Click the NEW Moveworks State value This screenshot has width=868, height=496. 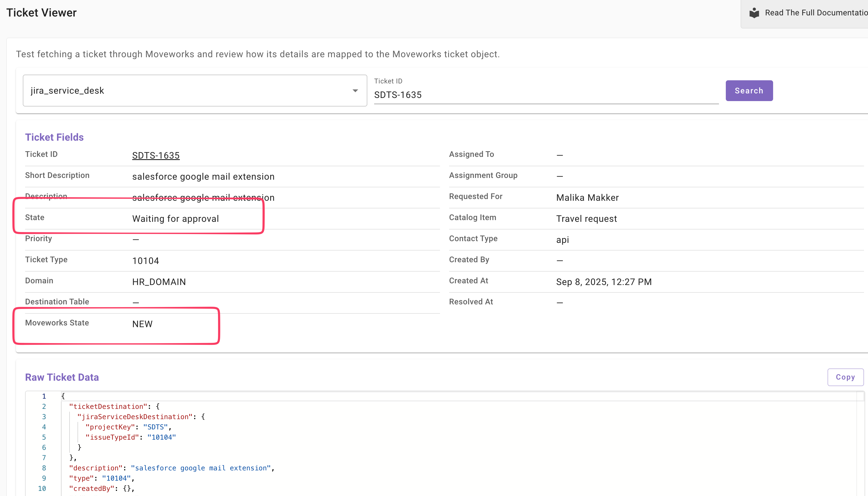click(x=142, y=324)
